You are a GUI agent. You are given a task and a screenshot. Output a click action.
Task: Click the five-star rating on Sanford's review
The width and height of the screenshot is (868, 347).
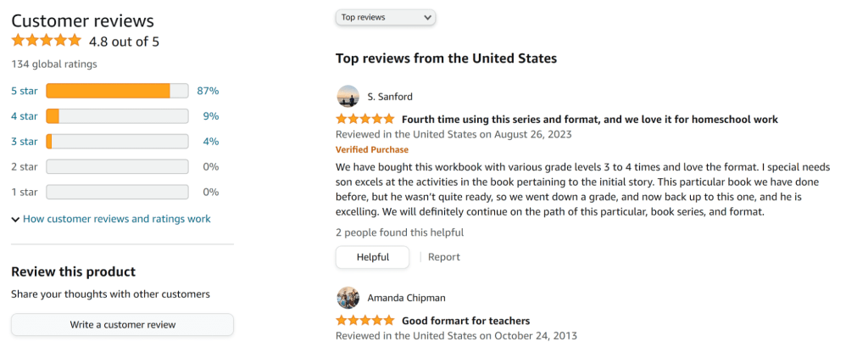[x=364, y=120]
